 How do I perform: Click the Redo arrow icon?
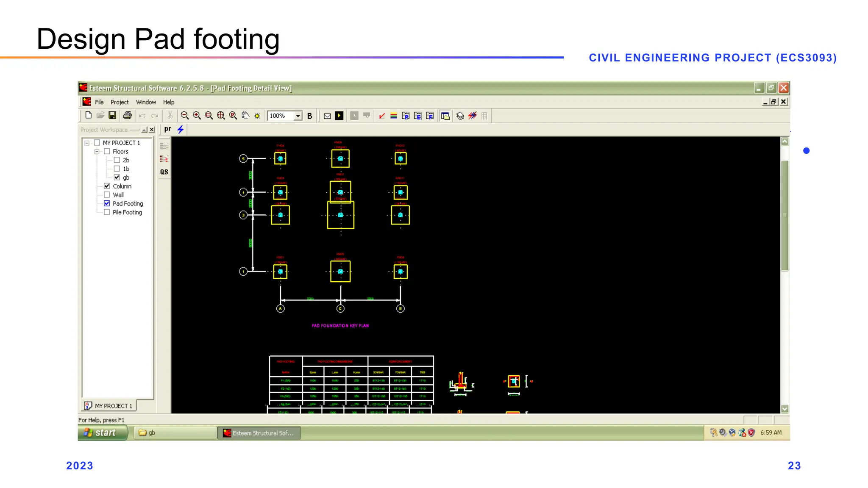pyautogui.click(x=155, y=116)
